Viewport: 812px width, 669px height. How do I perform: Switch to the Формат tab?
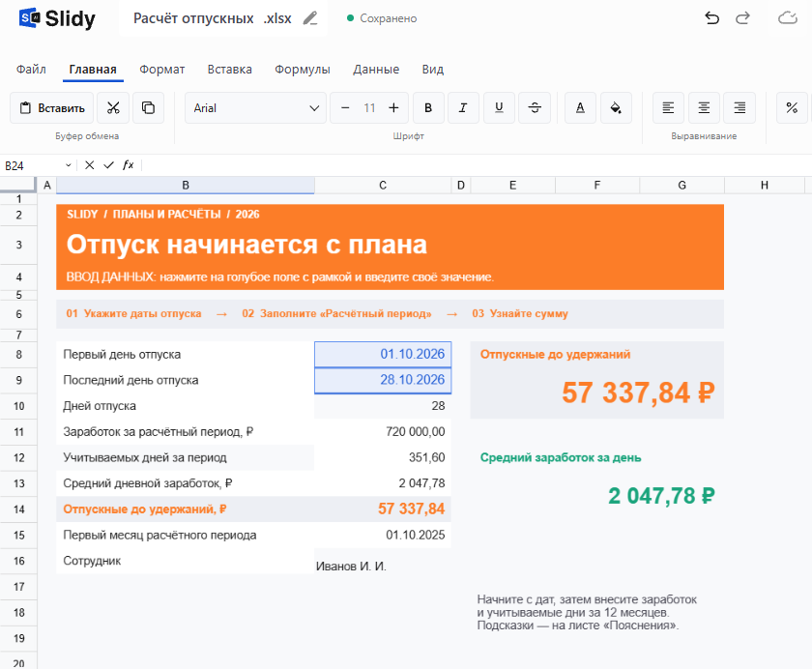(x=162, y=70)
